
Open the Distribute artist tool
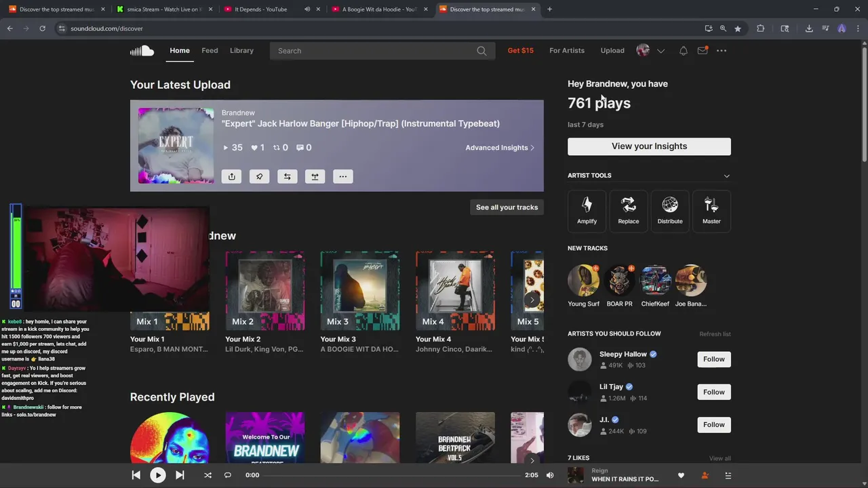670,211
